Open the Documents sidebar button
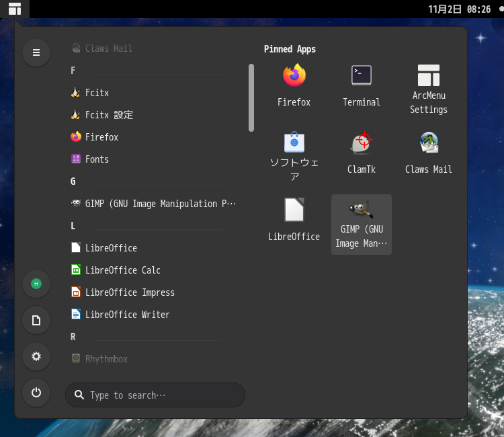 tap(36, 320)
